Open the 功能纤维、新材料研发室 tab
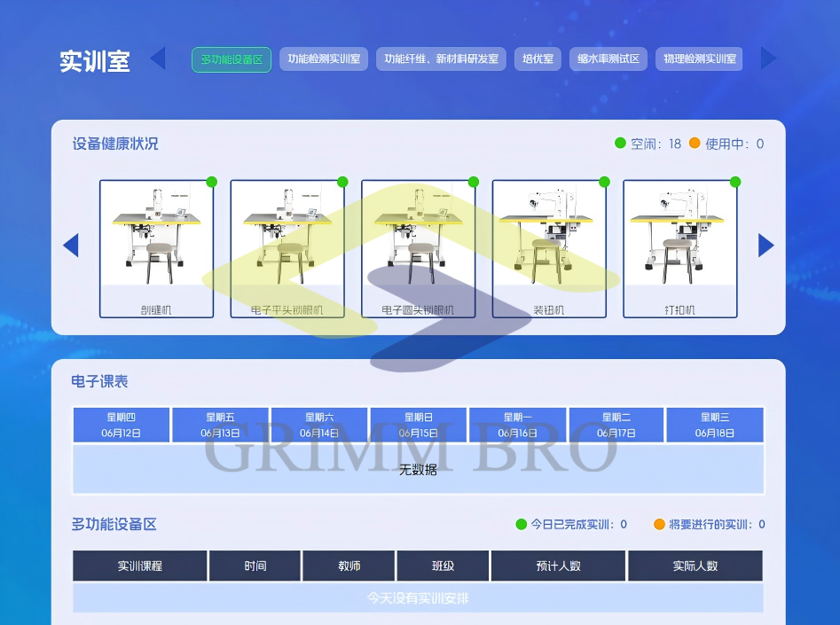The height and width of the screenshot is (625, 840). point(441,59)
